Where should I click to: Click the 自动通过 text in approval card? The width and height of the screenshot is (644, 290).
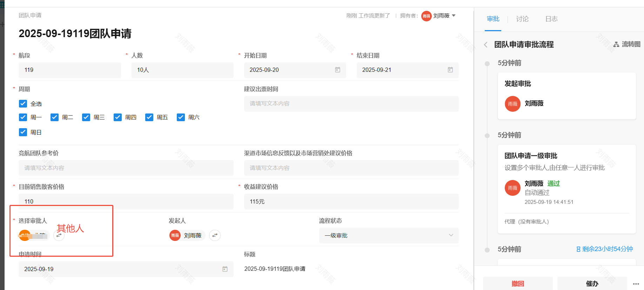pyautogui.click(x=537, y=193)
